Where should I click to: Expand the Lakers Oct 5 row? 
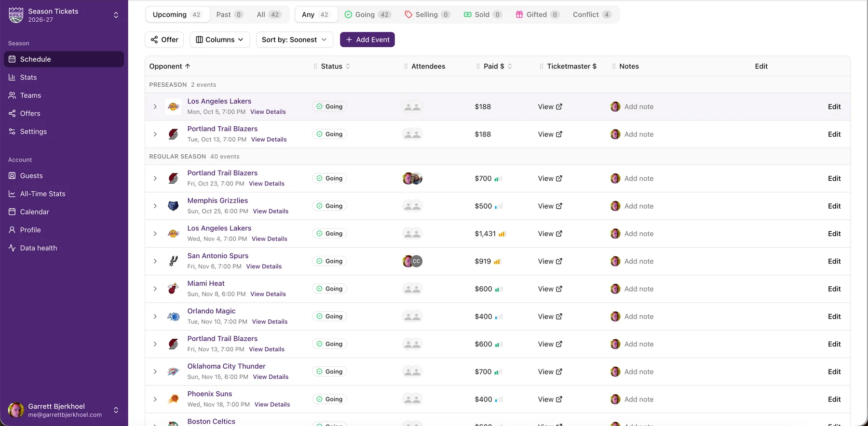click(x=155, y=106)
